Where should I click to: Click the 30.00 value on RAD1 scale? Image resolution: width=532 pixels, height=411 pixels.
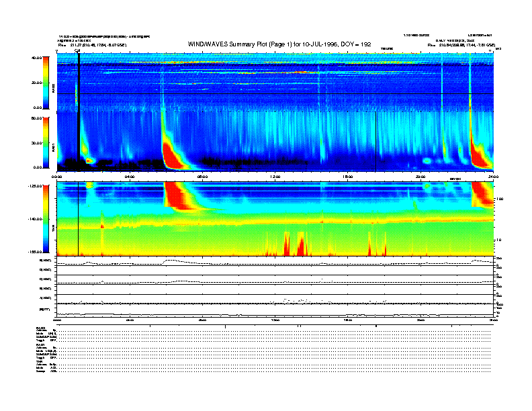click(x=37, y=143)
